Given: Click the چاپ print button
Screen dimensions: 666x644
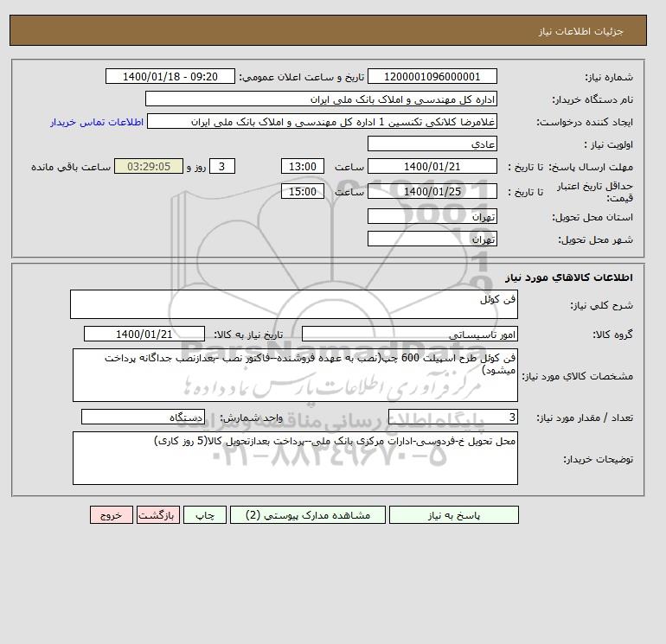Looking at the screenshot, I should click(205, 515).
